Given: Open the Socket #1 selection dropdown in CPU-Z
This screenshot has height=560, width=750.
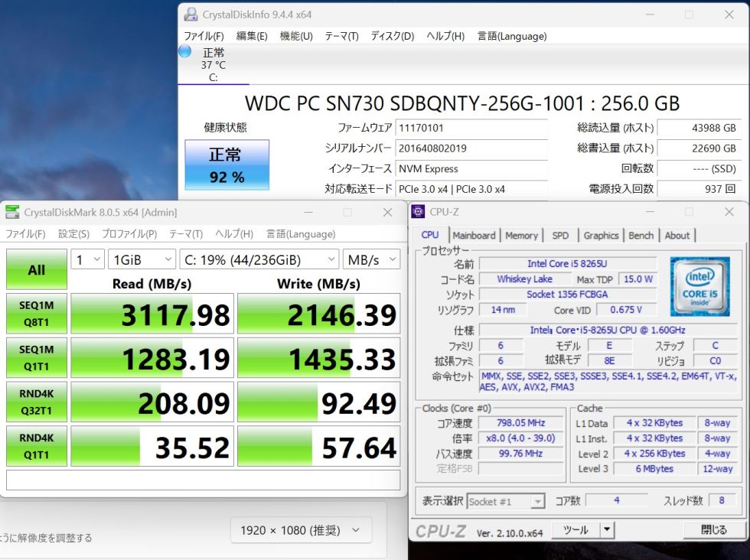Looking at the screenshot, I should coord(506,501).
